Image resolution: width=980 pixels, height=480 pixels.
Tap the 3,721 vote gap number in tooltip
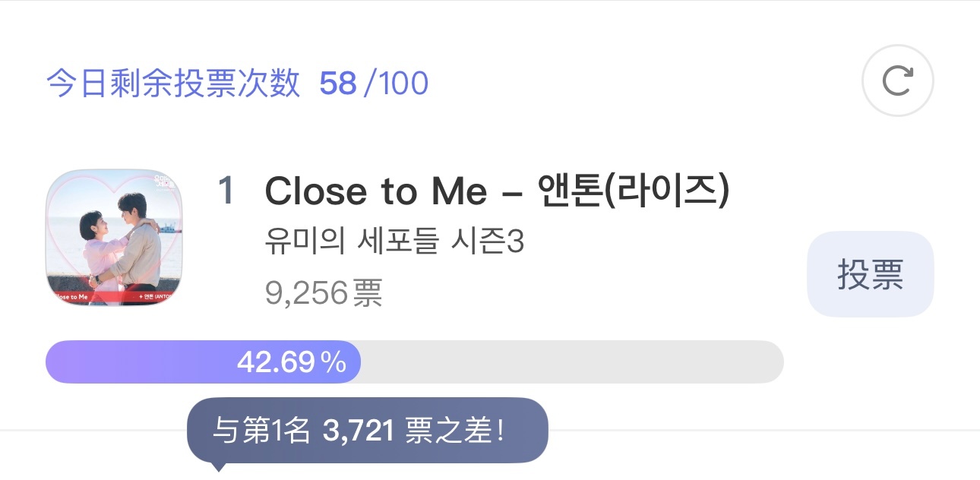[x=359, y=431]
